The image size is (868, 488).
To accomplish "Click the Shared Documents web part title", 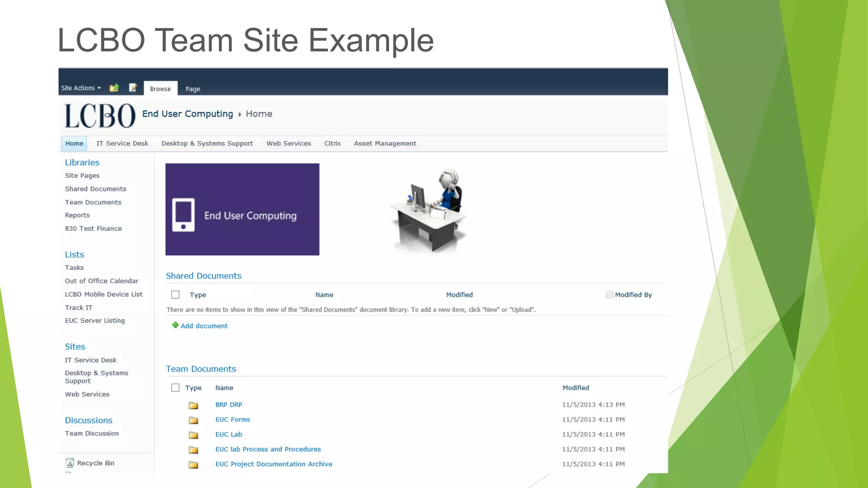I will pos(204,276).
